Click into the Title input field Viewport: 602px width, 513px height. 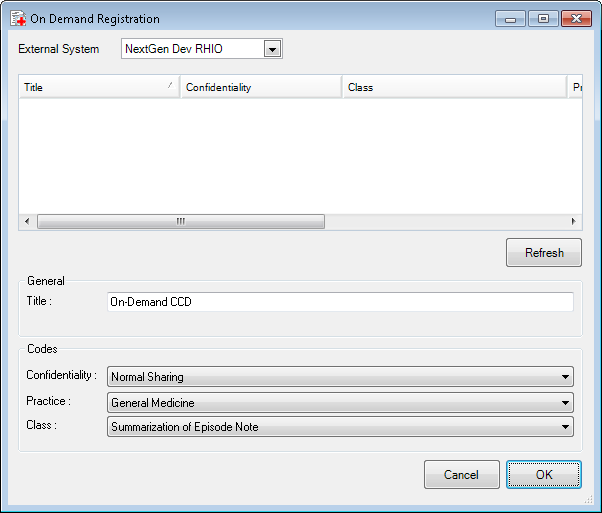coord(340,302)
